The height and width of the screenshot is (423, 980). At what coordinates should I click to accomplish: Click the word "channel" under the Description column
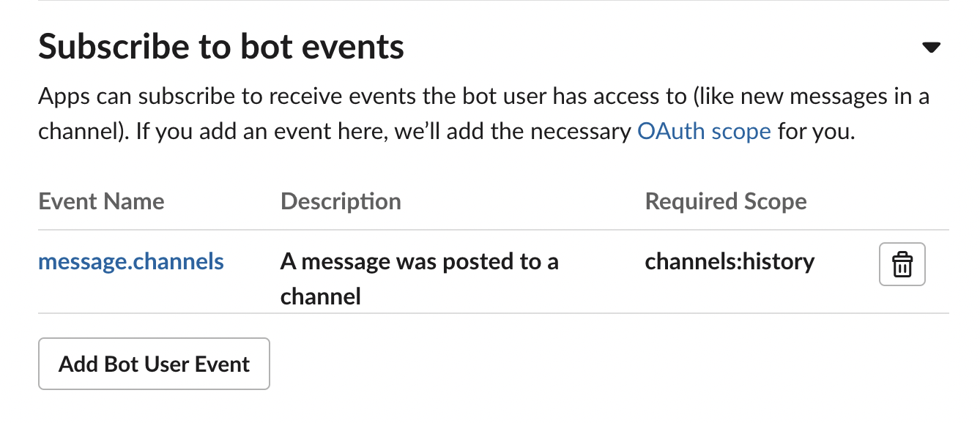pos(320,296)
